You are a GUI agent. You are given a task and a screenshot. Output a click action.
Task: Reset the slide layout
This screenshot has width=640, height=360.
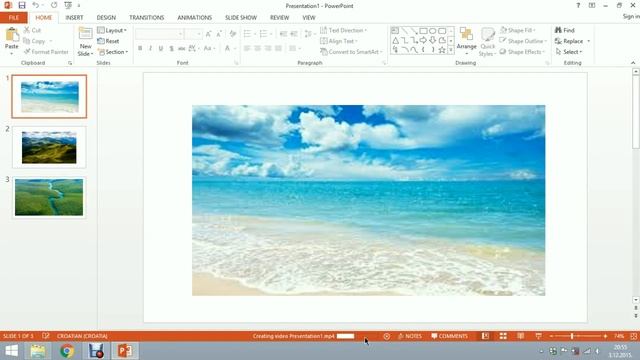109,41
